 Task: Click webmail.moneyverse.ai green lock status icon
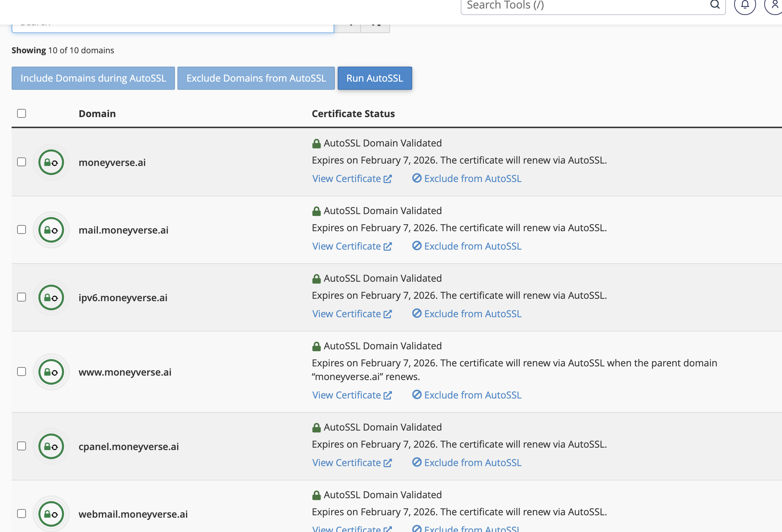pos(51,514)
